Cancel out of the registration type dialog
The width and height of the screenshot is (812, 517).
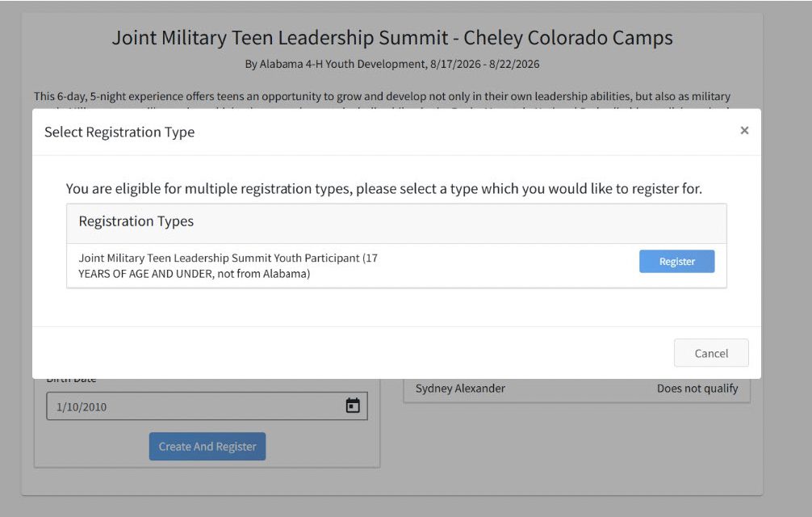(710, 353)
